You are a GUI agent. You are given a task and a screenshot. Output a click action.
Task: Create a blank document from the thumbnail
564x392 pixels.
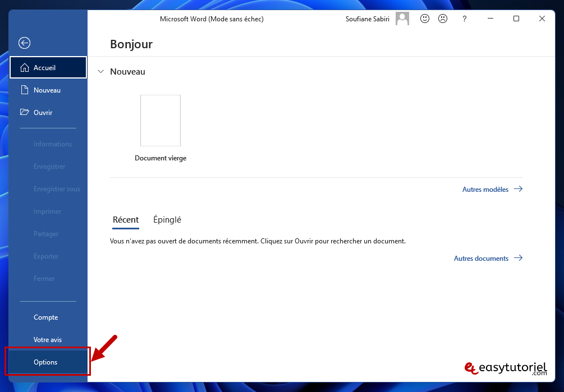coord(161,121)
